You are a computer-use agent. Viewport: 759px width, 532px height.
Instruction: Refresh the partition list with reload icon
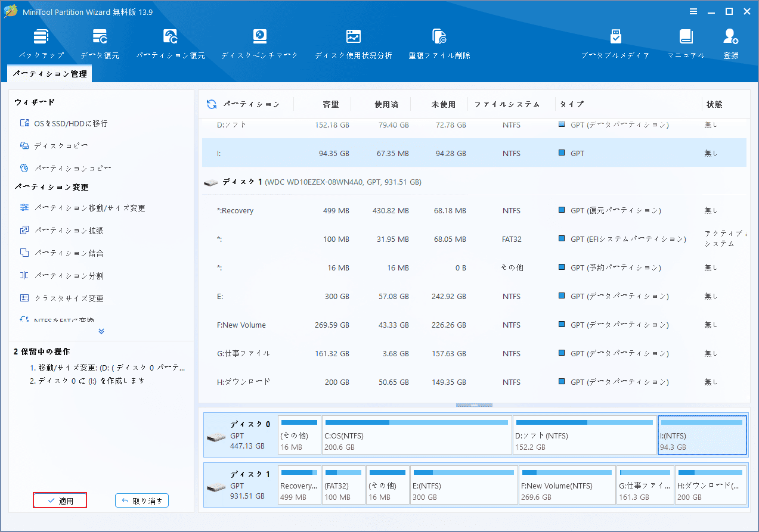click(x=212, y=104)
